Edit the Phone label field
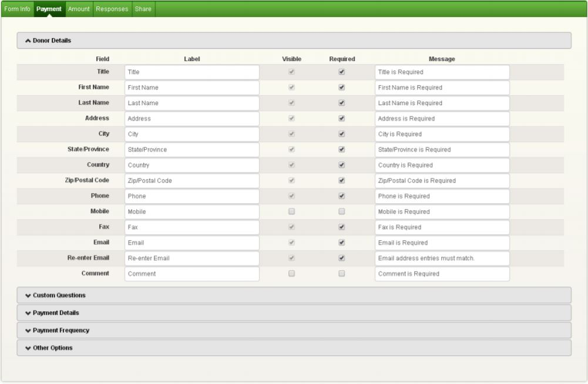Viewport: 588px width, 384px height. click(192, 196)
